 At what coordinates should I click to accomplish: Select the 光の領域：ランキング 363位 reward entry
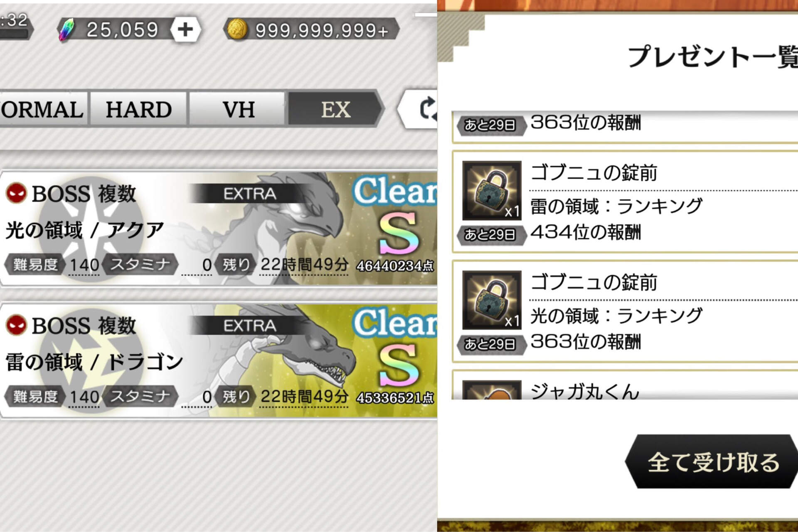coord(625,311)
